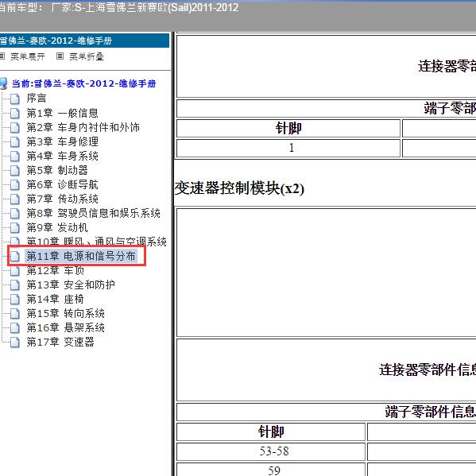Open 第13章 安全和防护

pyautogui.click(x=71, y=284)
